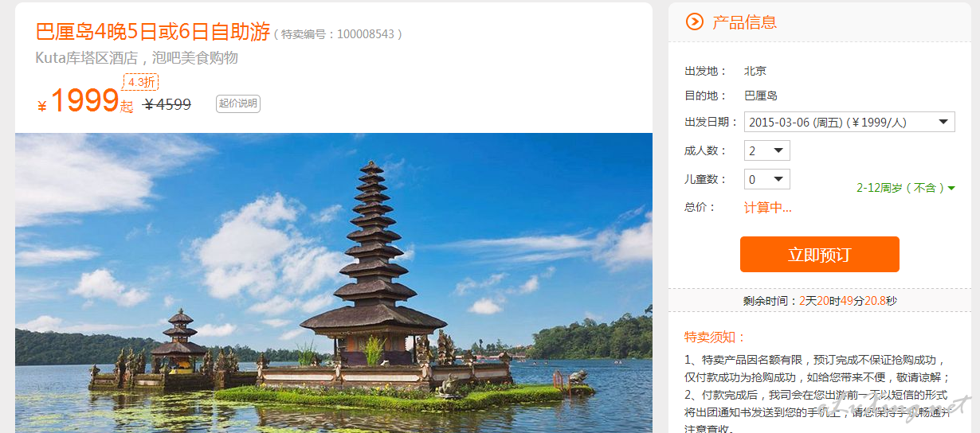Open the 起价说明 price explanation
This screenshot has width=980, height=433.
point(238,103)
